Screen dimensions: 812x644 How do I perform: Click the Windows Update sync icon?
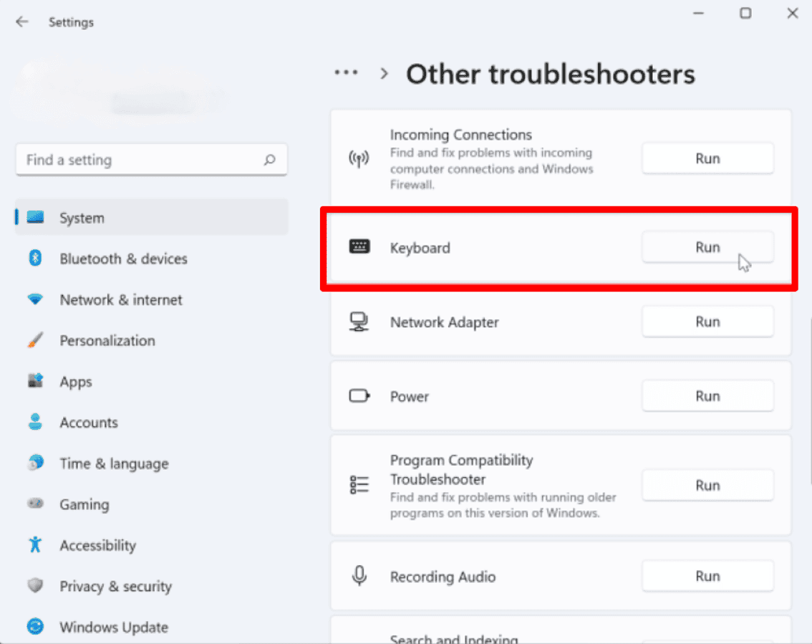(35, 626)
